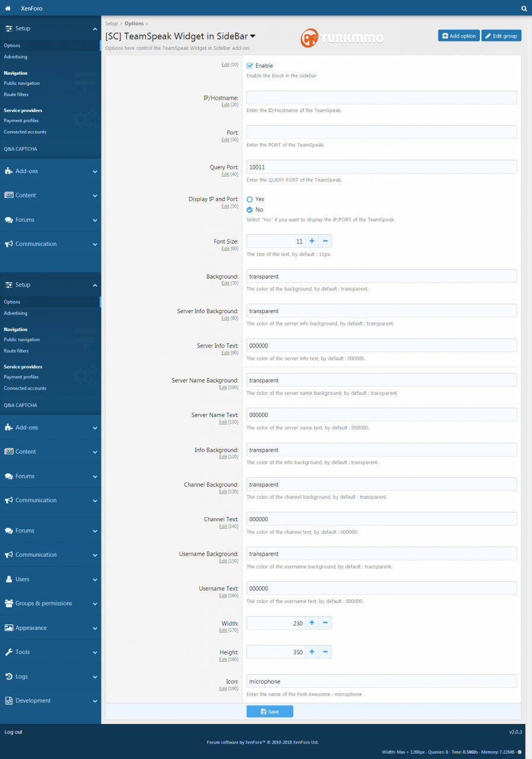Click the Server Info Background color field
This screenshot has height=759, width=532.
click(381, 311)
